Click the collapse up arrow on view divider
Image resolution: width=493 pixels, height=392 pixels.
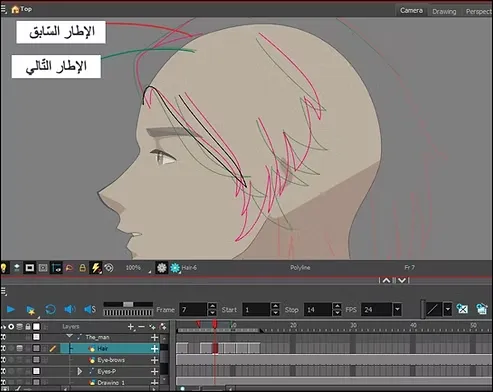click(x=386, y=280)
